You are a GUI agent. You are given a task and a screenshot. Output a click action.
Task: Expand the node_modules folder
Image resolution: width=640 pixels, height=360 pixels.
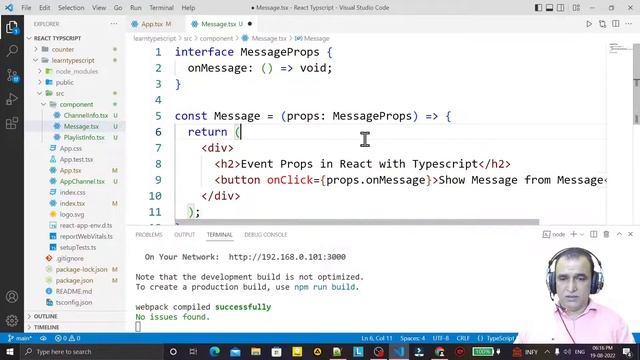(x=77, y=71)
